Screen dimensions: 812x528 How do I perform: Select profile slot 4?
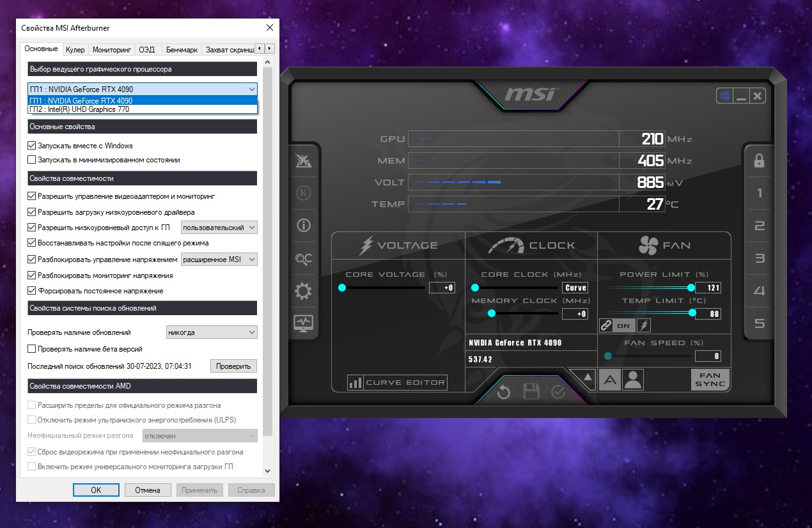[x=760, y=291]
